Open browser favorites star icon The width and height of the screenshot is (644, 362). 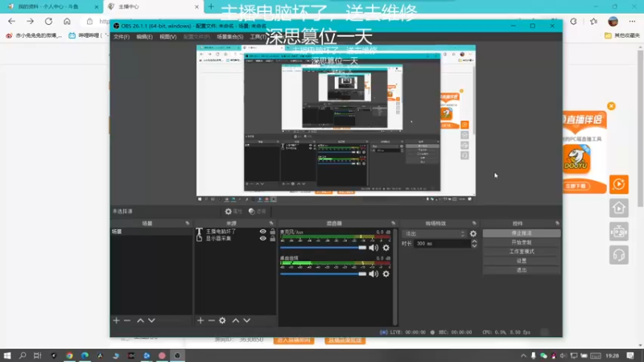593,22
